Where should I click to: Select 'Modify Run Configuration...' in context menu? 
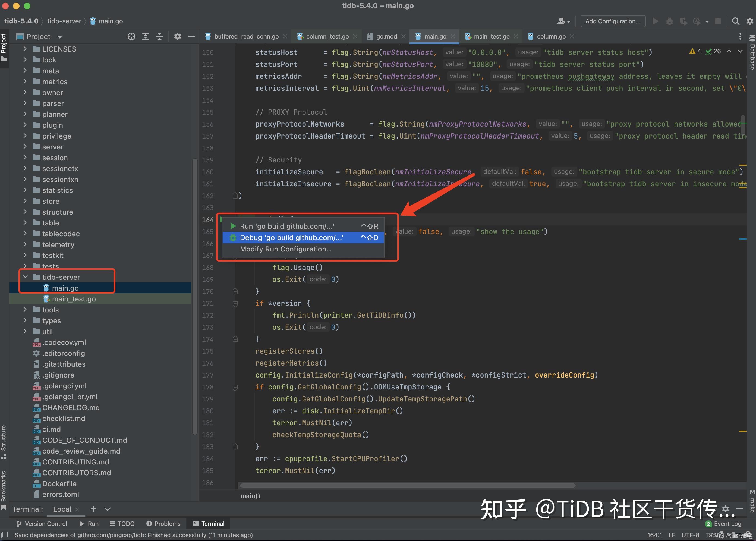[x=286, y=249]
